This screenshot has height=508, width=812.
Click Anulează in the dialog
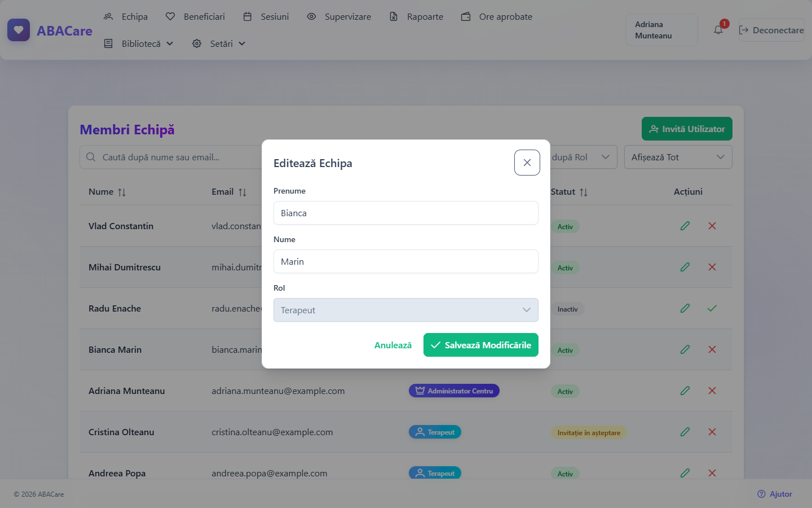click(393, 345)
